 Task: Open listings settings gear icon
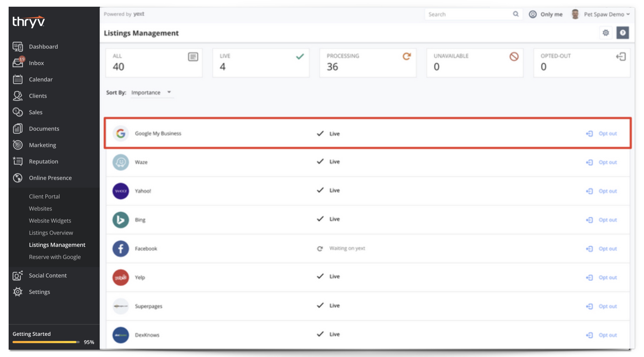coord(606,33)
